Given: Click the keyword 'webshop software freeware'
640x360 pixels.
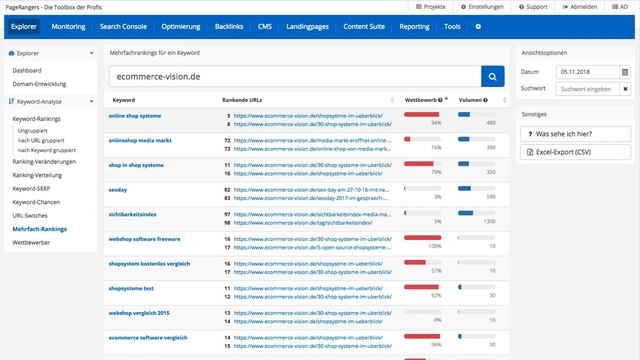Looking at the screenshot, I should point(144,239).
